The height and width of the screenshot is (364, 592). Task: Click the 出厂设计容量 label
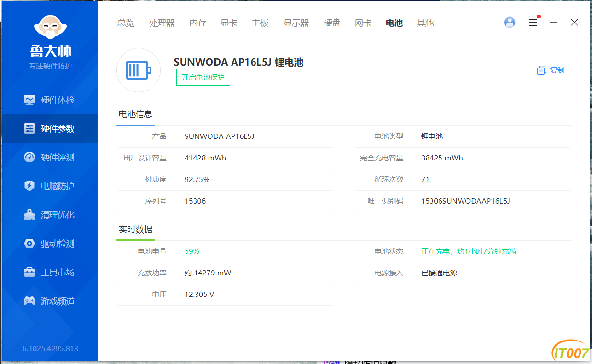[x=145, y=158]
